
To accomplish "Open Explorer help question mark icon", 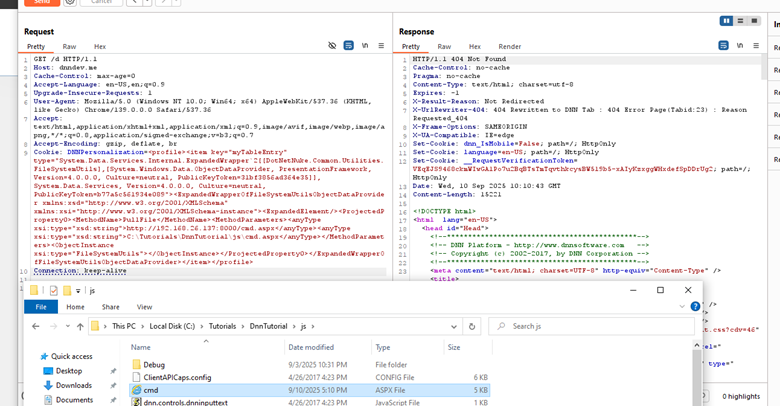I will click(x=695, y=306).
